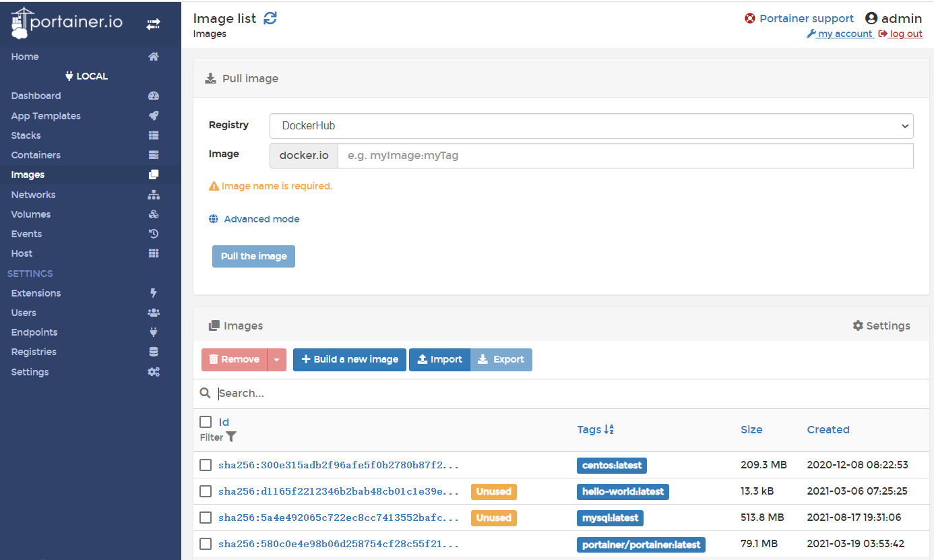The height and width of the screenshot is (560, 934).
Task: Expand the Remove button dropdown caret
Action: coord(277,360)
